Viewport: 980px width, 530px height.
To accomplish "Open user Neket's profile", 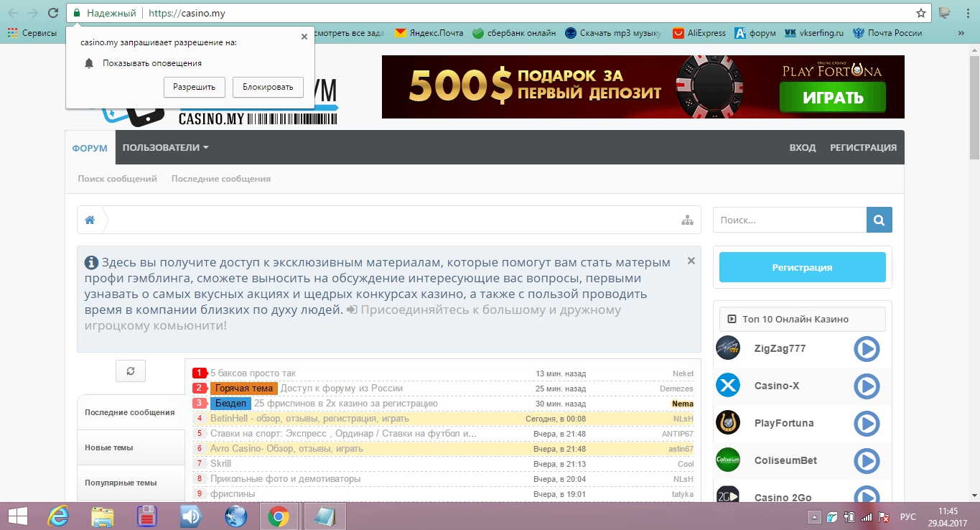I will pyautogui.click(x=683, y=373).
